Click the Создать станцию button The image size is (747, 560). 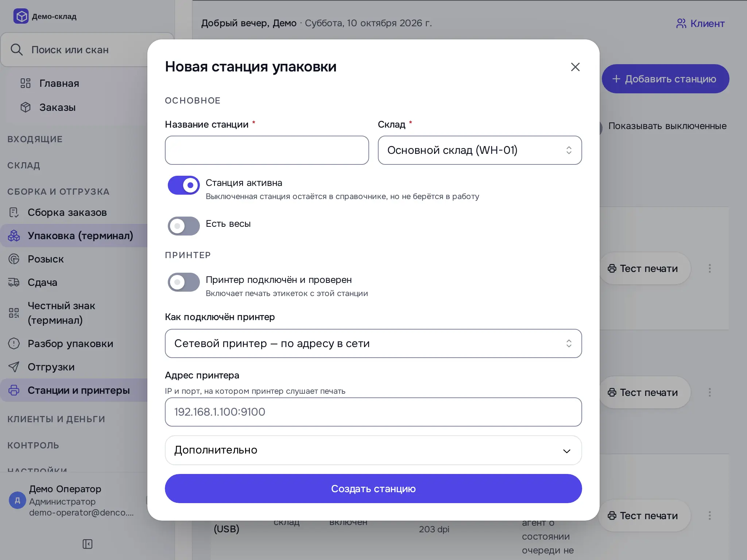(373, 489)
